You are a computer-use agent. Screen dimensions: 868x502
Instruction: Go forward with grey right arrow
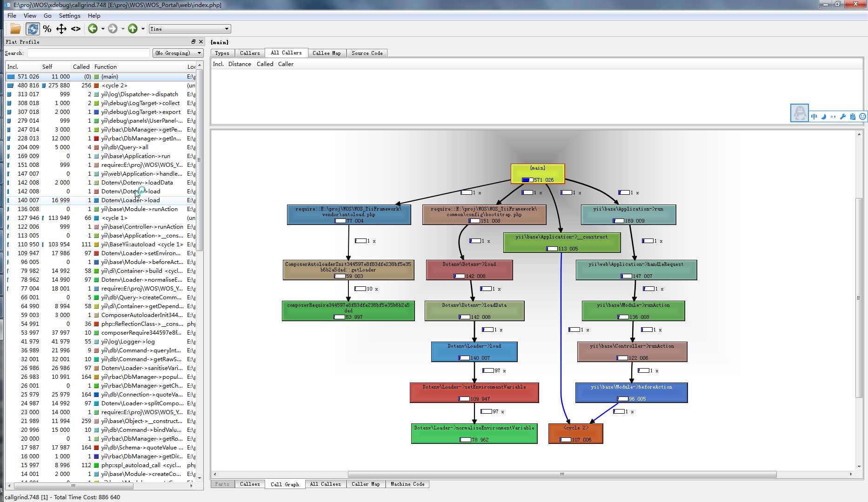(113, 29)
